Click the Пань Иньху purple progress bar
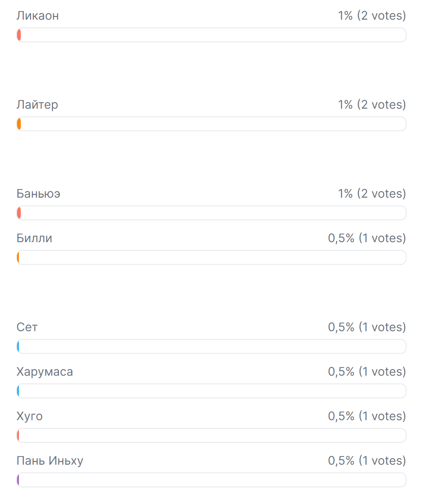 [211, 480]
